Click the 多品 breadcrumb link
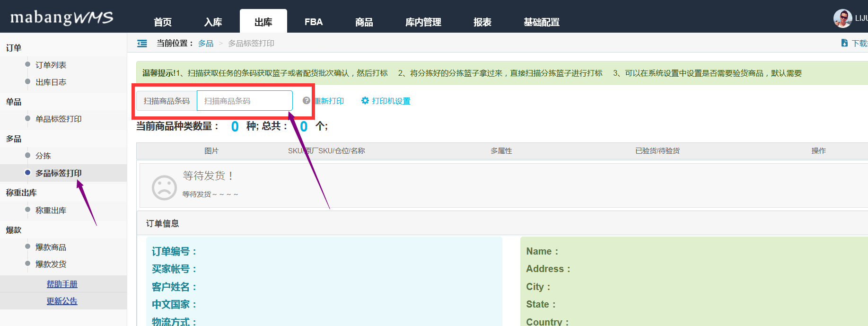868x326 pixels. [x=206, y=43]
